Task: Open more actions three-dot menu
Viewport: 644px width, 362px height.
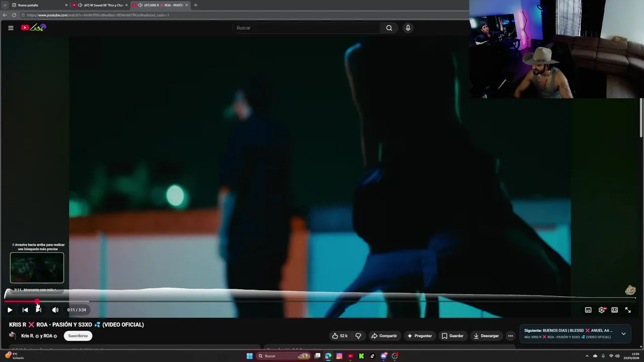Action: pos(510,336)
